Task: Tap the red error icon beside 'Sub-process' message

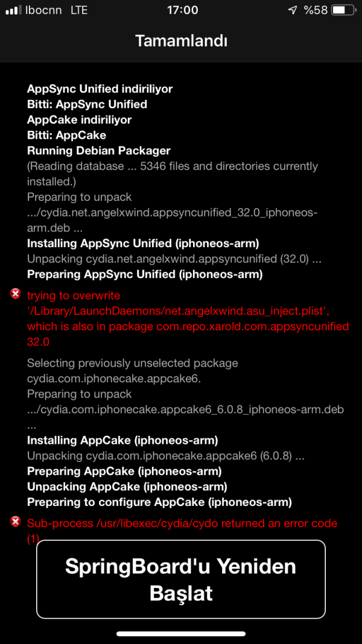Action: 15,522
